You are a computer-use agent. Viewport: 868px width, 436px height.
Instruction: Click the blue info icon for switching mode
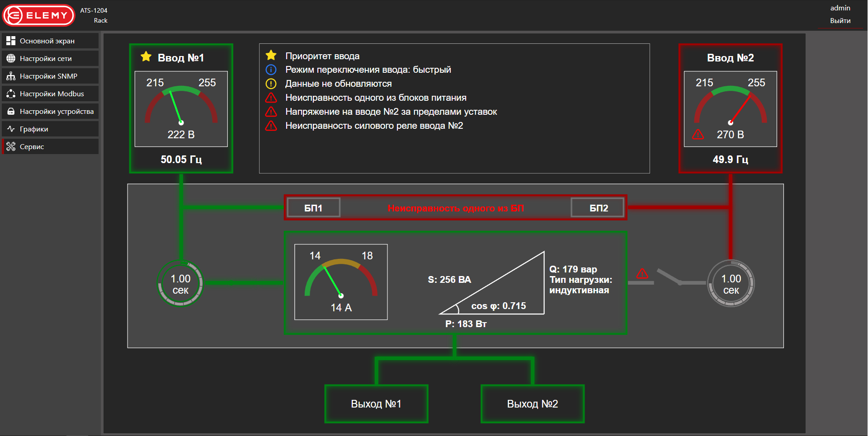[271, 70]
